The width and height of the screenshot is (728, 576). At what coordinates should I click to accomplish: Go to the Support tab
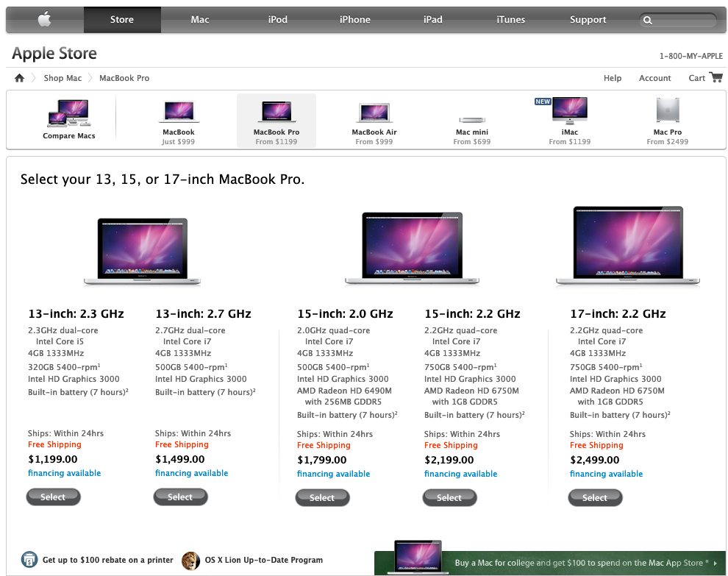pyautogui.click(x=588, y=20)
